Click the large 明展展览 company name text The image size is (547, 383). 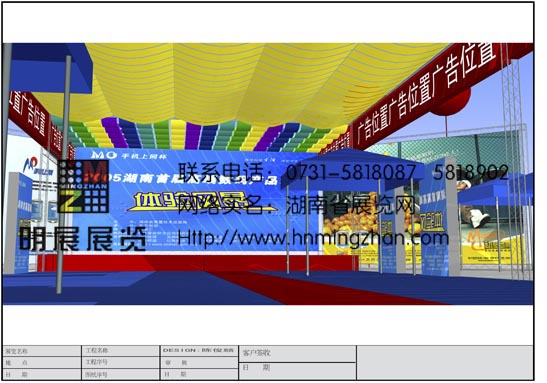pyautogui.click(x=82, y=239)
